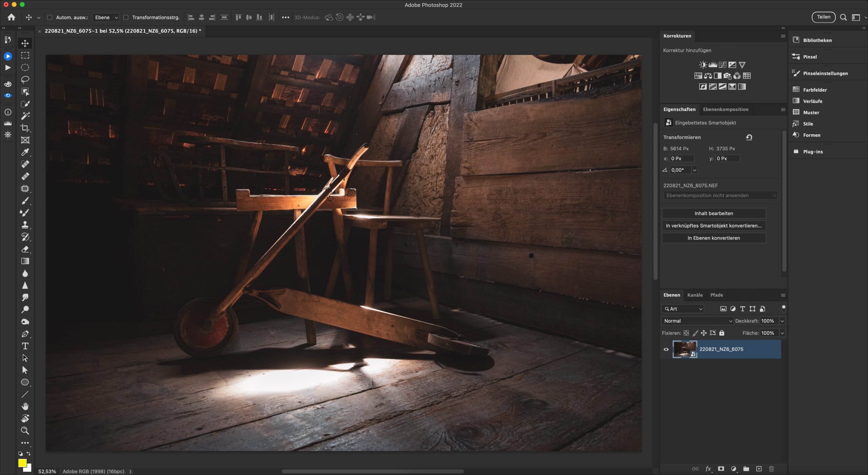Image resolution: width=868 pixels, height=475 pixels.
Task: Click the yellow foreground color swatch
Action: (x=22, y=463)
